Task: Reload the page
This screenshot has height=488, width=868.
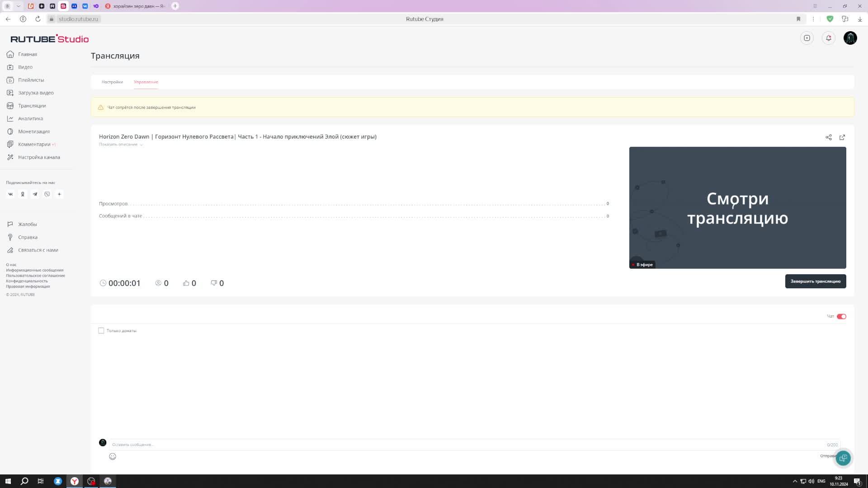Action: point(38,19)
